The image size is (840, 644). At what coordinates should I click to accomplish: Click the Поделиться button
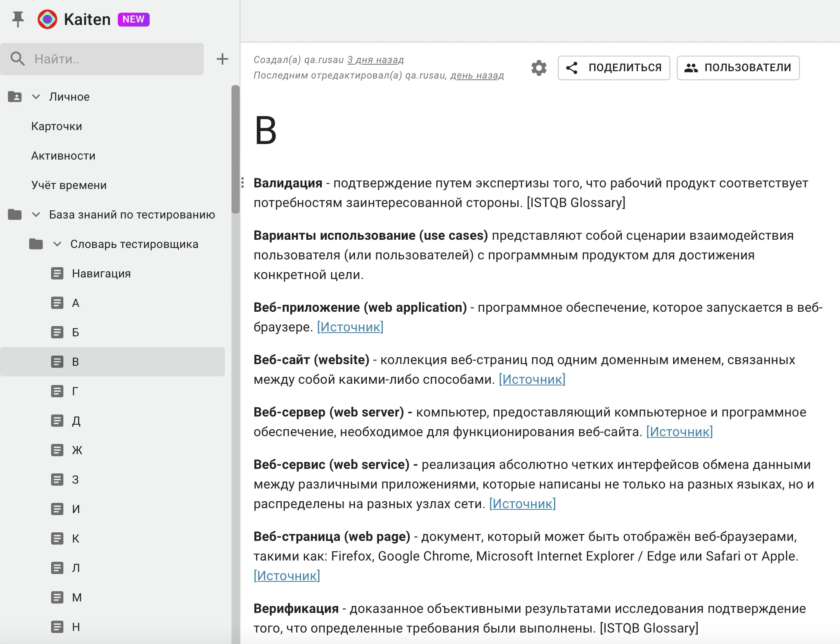613,68
